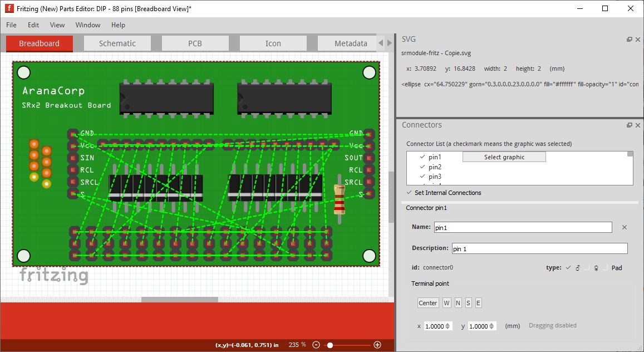Click the left black DIP chip
644x352 pixels.
pos(166,98)
